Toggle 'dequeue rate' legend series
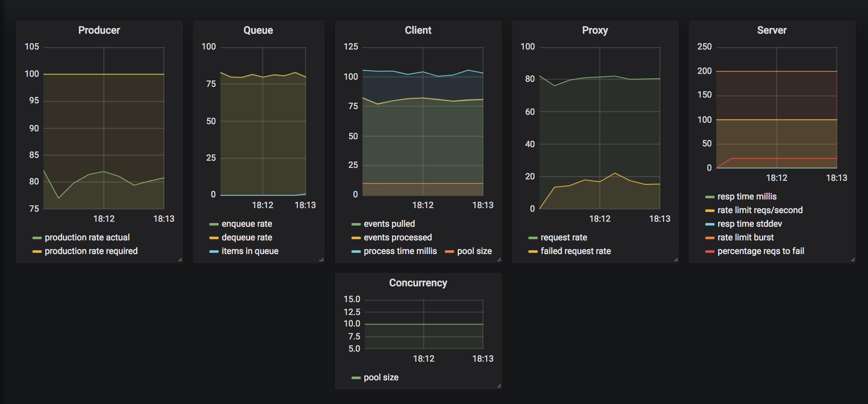The height and width of the screenshot is (404, 868). [x=247, y=238]
